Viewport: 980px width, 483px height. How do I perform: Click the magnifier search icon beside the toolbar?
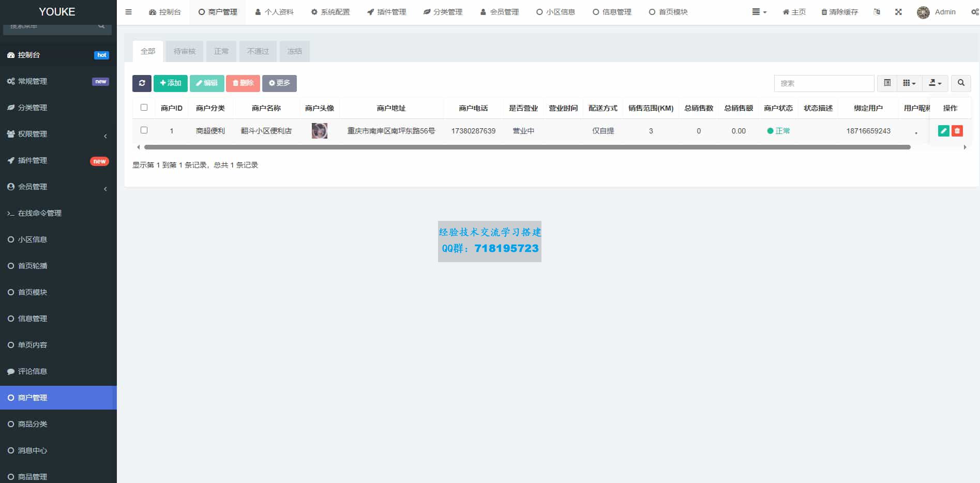pos(961,83)
